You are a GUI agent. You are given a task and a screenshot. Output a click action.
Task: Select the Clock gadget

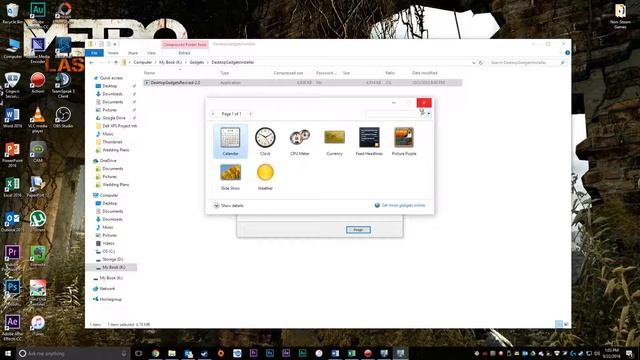[265, 141]
